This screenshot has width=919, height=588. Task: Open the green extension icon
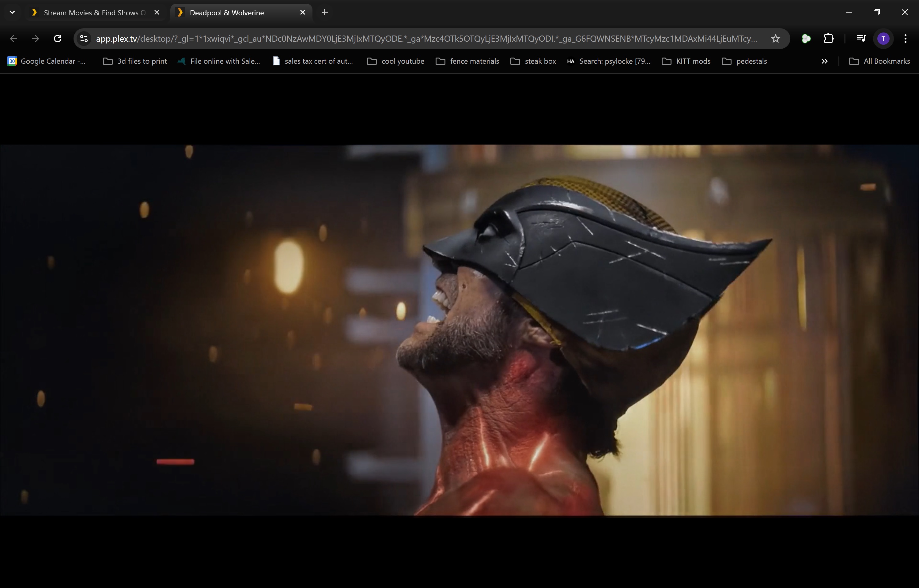(806, 39)
